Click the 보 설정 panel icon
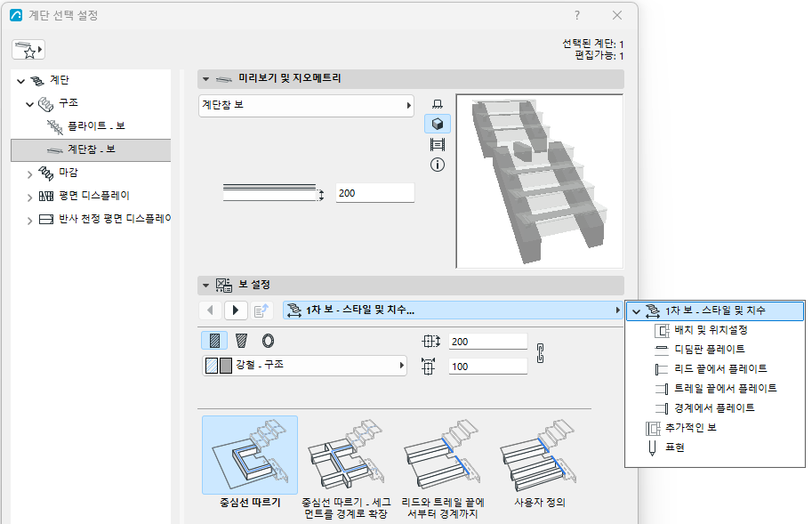812x524 pixels. 224,285
